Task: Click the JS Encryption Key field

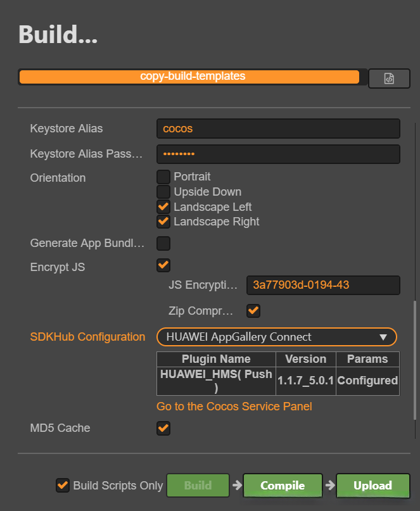Action: click(x=323, y=285)
